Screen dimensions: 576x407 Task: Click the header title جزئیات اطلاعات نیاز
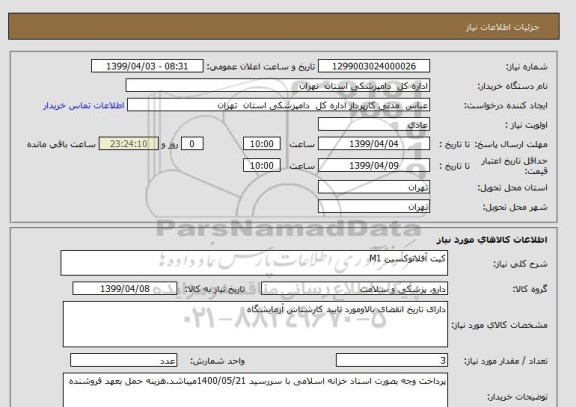point(502,28)
